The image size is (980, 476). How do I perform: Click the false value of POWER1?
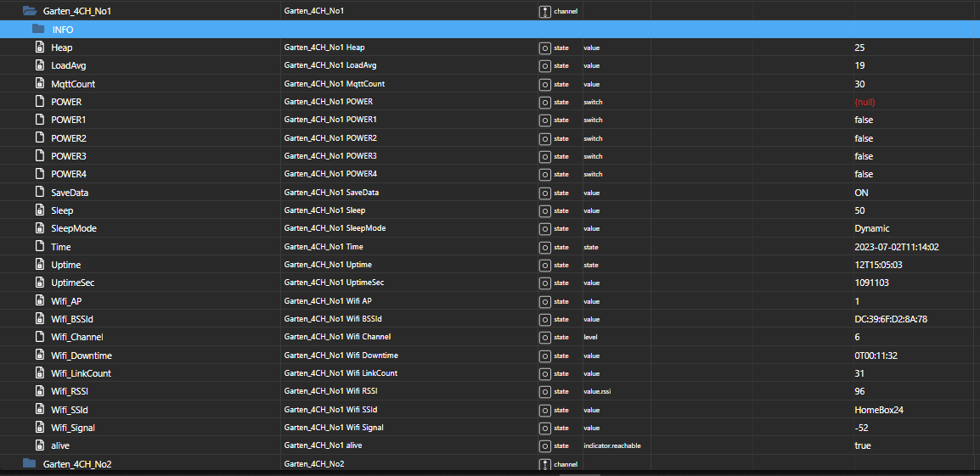864,120
